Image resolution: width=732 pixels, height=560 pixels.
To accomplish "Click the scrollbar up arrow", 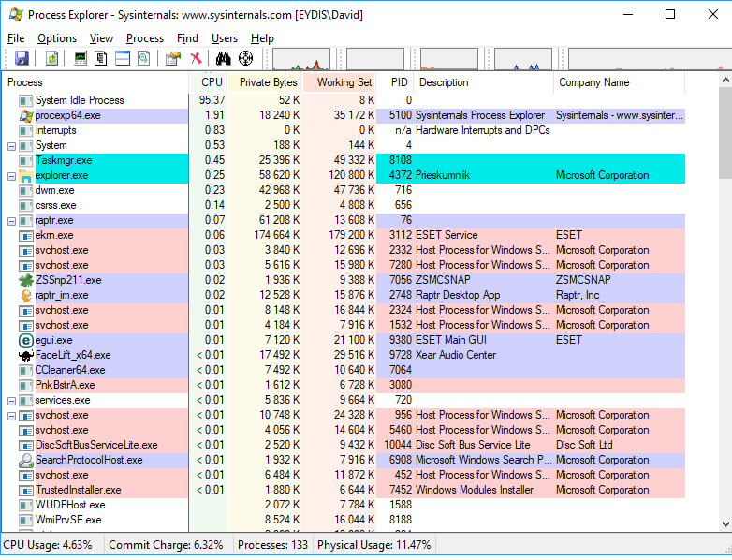I will pyautogui.click(x=725, y=80).
